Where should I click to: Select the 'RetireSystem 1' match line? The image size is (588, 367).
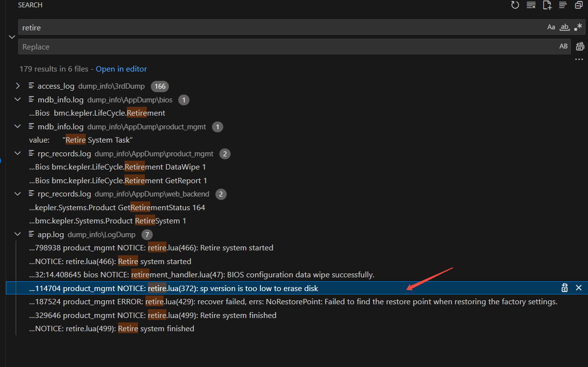point(108,221)
